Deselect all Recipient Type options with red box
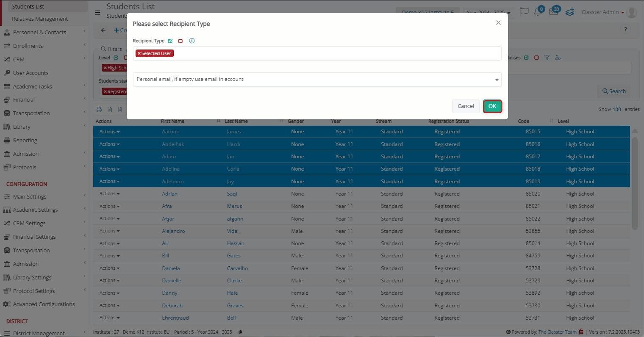 (x=180, y=41)
